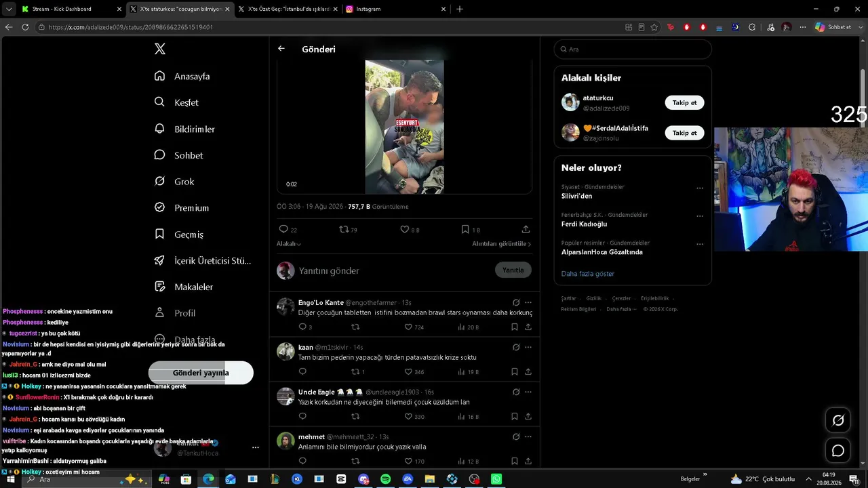Open Grok action on mehmet's reply
868x488 pixels.
[x=516, y=437]
